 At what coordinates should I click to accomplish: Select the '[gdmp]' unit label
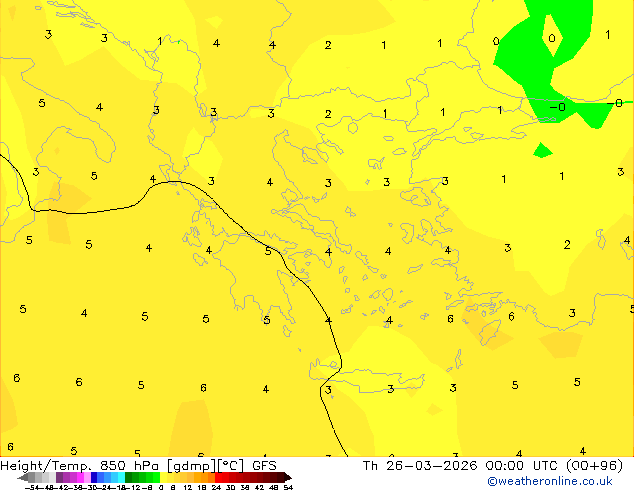pos(191,466)
